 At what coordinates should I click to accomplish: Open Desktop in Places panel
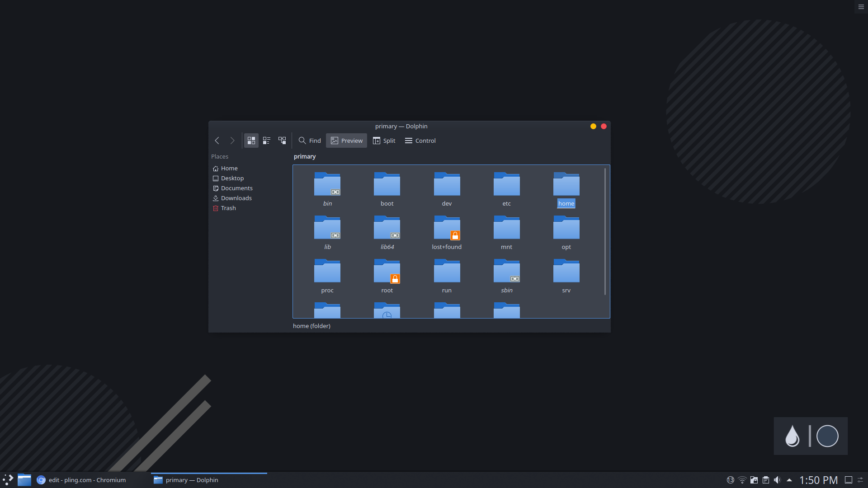[x=228, y=178]
